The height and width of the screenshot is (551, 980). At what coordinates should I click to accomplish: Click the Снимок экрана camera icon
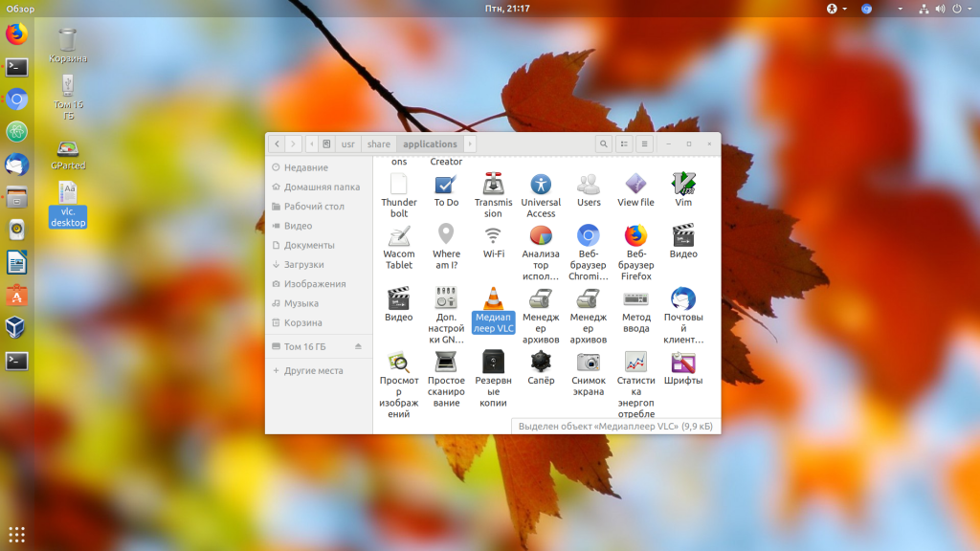589,362
